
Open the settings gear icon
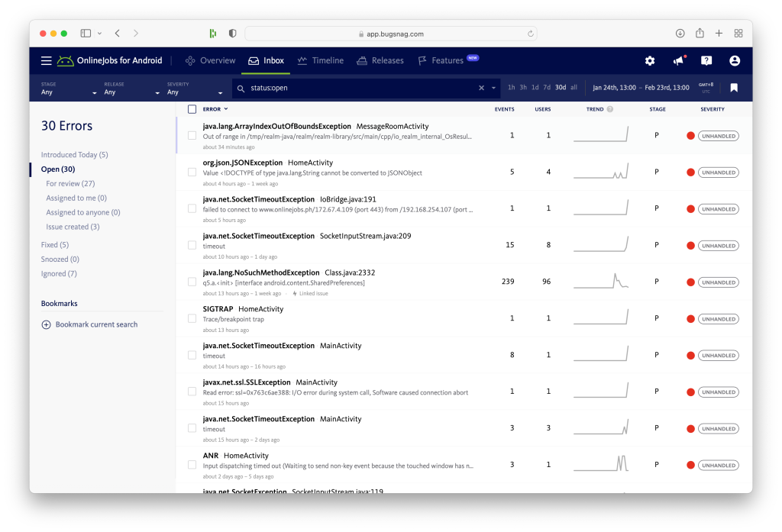click(x=650, y=61)
